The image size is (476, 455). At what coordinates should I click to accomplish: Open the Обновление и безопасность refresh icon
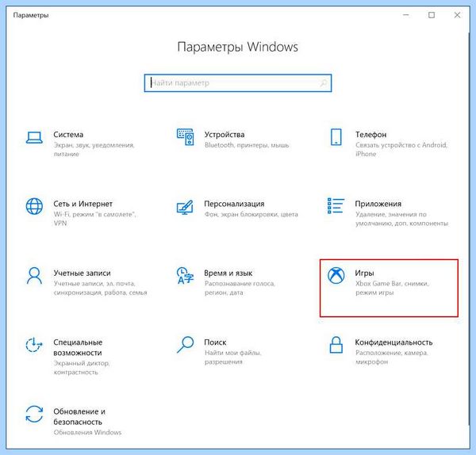[34, 414]
